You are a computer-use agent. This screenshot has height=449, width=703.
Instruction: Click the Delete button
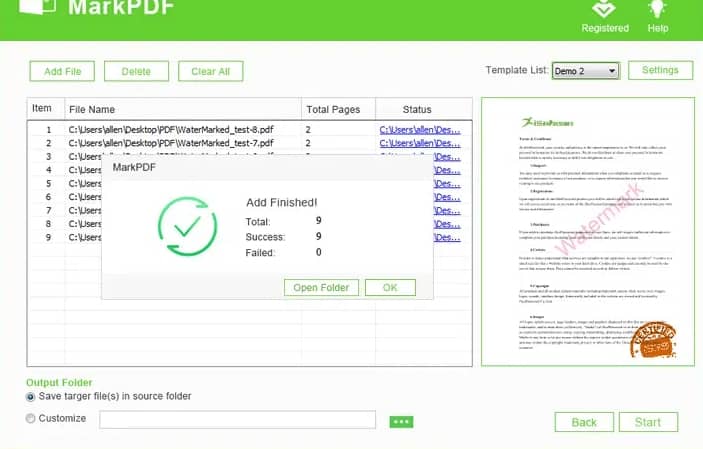(136, 71)
